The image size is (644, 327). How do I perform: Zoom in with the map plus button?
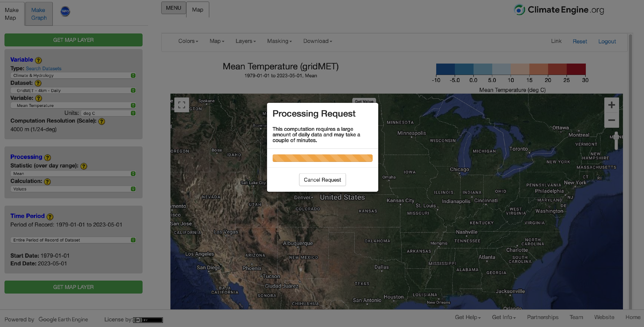[611, 105]
